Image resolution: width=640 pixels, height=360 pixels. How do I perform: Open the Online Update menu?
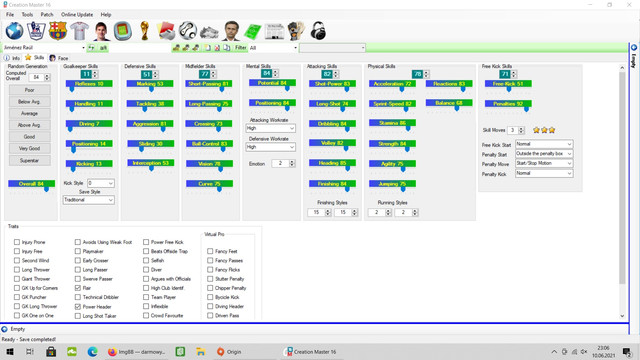pos(77,14)
